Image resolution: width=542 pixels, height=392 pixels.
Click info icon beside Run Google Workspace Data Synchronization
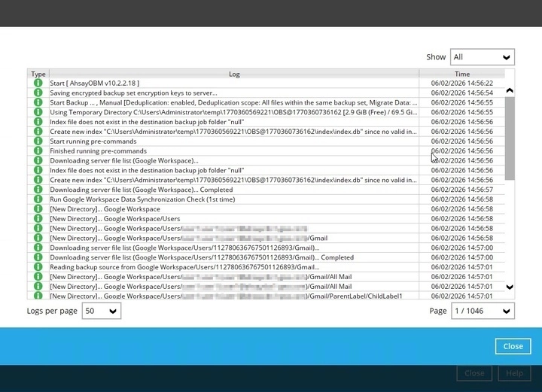tap(38, 199)
